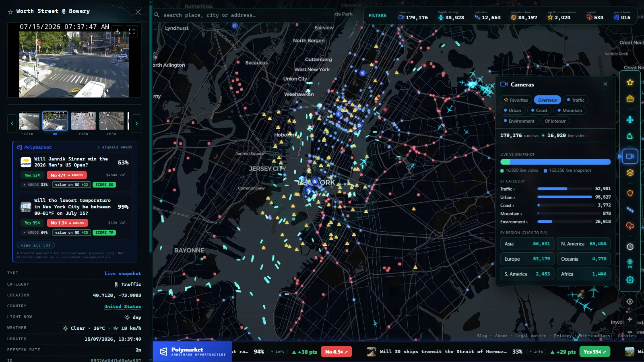The width and height of the screenshot is (644, 362).
Task: Expand Environment category row
Action: click(555, 222)
